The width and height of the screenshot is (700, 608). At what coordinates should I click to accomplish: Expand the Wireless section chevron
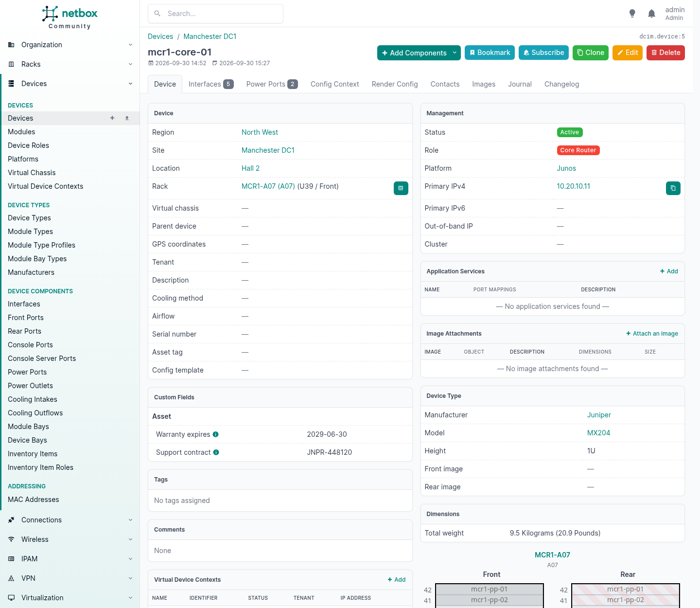(130, 539)
